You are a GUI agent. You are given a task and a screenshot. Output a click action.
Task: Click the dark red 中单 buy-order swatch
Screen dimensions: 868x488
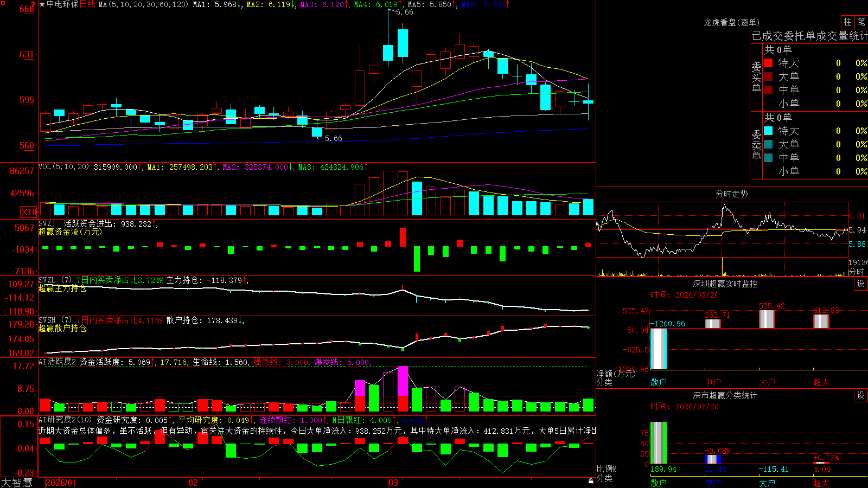tap(768, 90)
